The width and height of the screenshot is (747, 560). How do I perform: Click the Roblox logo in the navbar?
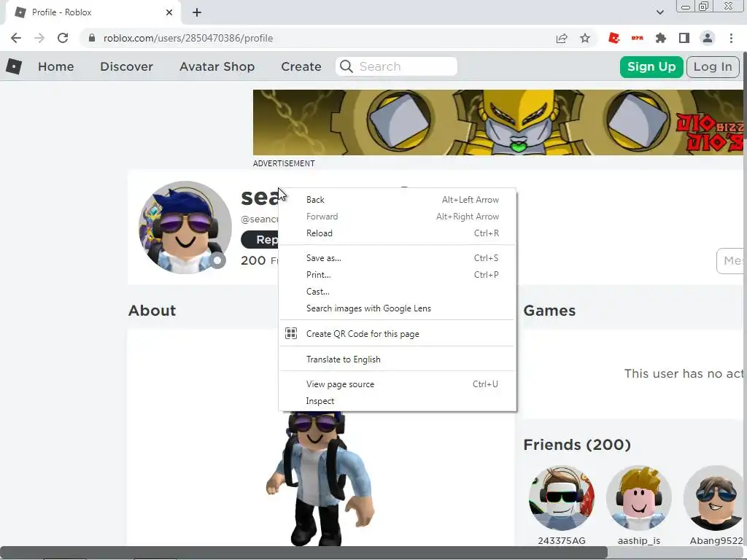14,66
